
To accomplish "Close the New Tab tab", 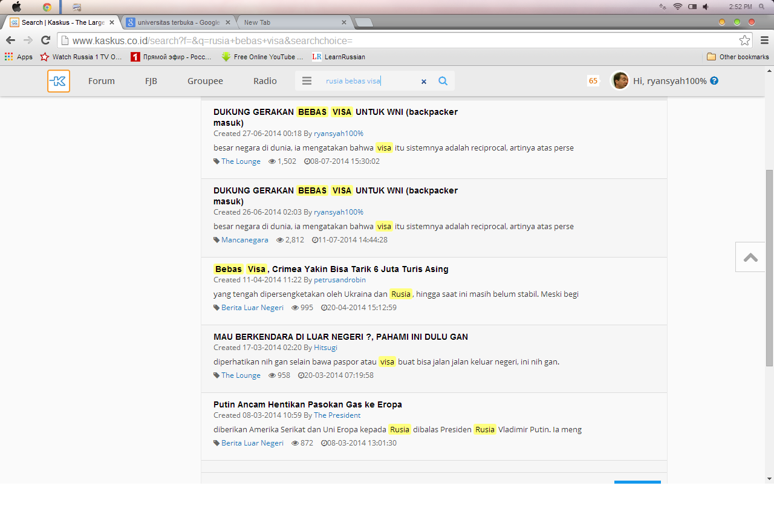I will (344, 22).
